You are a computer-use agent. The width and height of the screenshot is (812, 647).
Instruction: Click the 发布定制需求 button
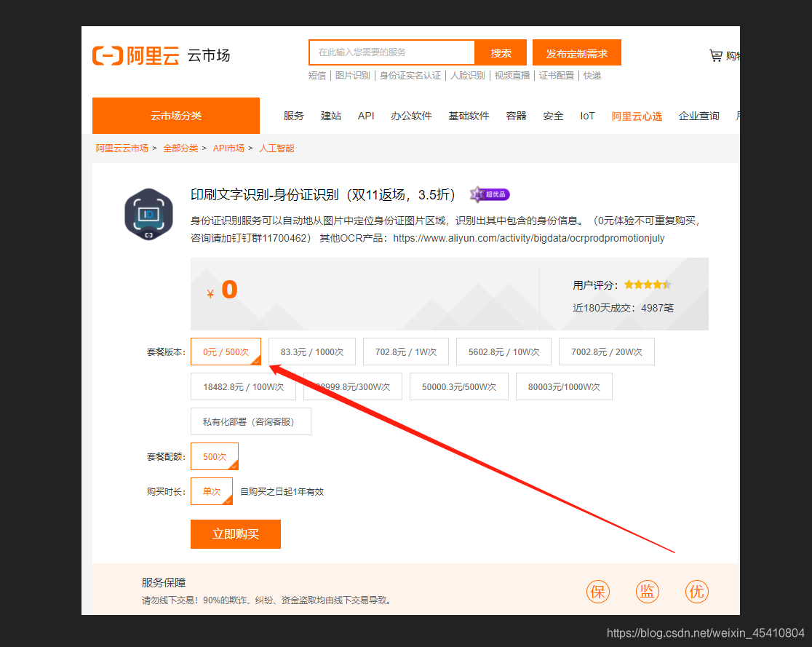tap(577, 52)
